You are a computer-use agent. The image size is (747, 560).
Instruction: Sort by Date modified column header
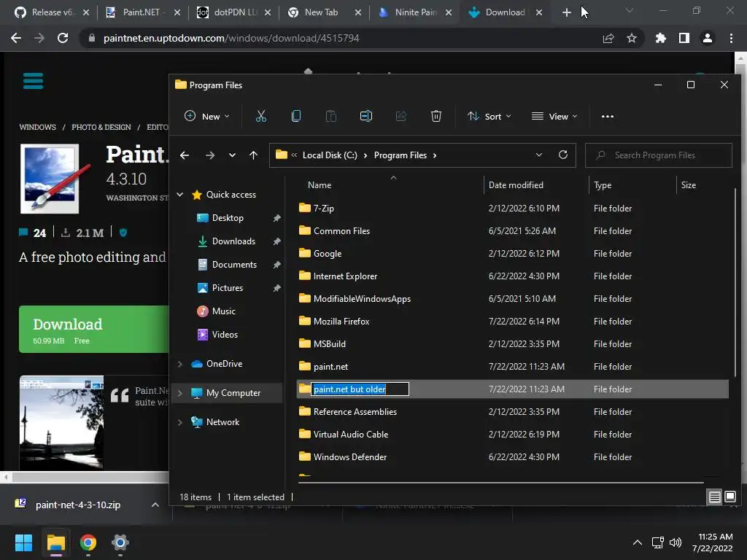[516, 185]
